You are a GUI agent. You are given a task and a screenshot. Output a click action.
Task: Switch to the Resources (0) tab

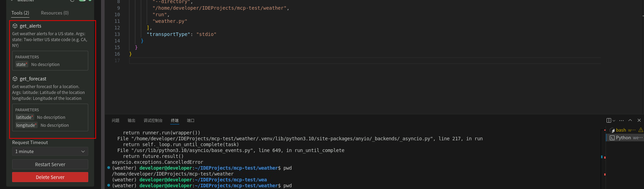click(55, 13)
